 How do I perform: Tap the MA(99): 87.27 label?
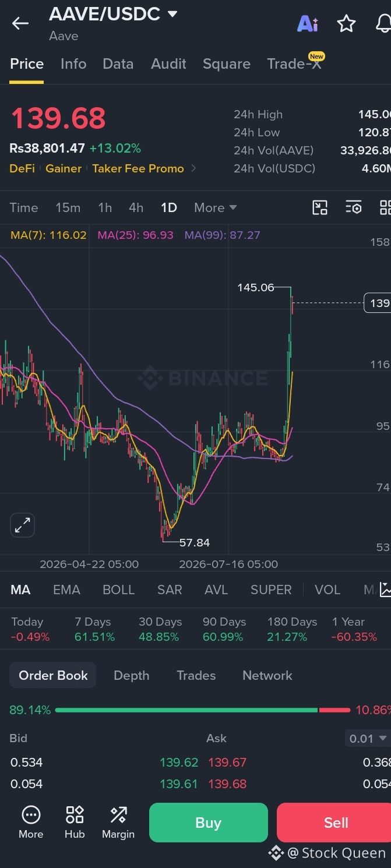coord(223,235)
